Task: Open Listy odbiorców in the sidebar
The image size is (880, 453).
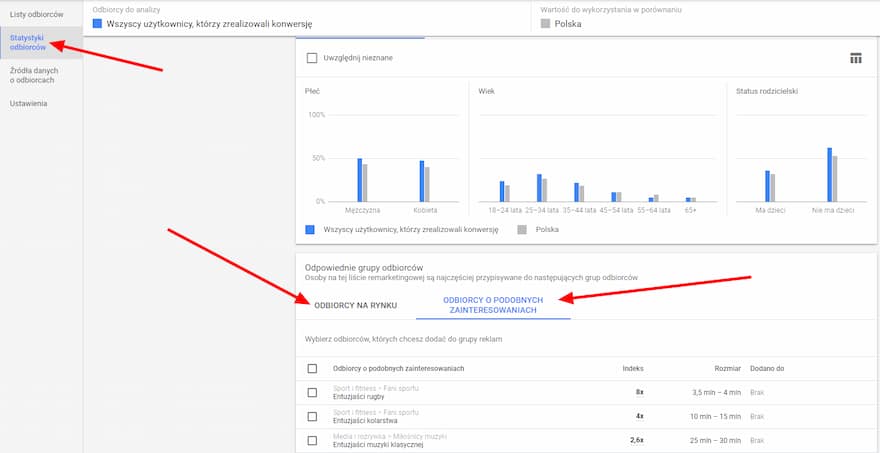Action: click(36, 15)
